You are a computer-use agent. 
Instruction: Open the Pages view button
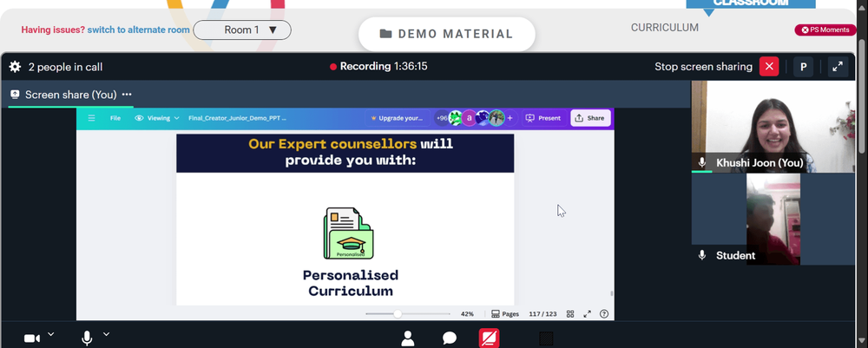(505, 313)
